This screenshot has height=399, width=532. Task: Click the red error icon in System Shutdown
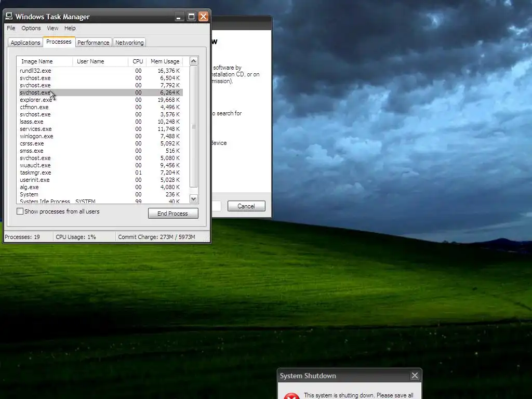[x=291, y=395]
